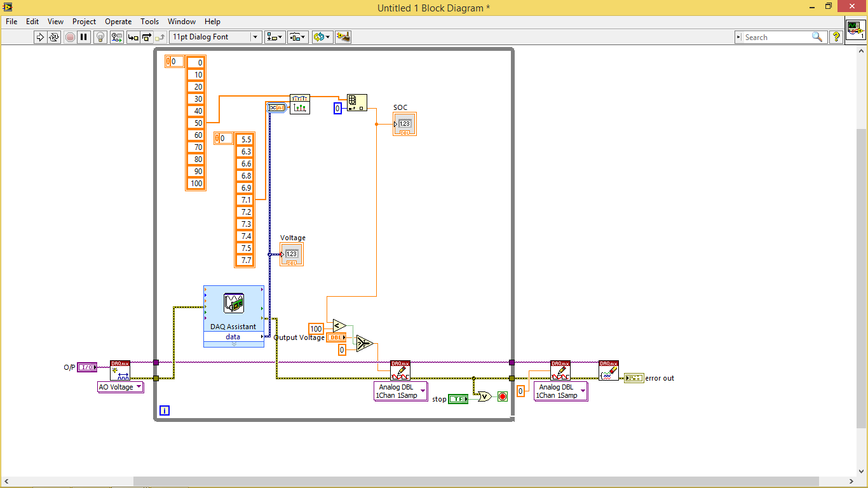
Task: Click the VI icon in the top-right corner
Action: click(855, 30)
